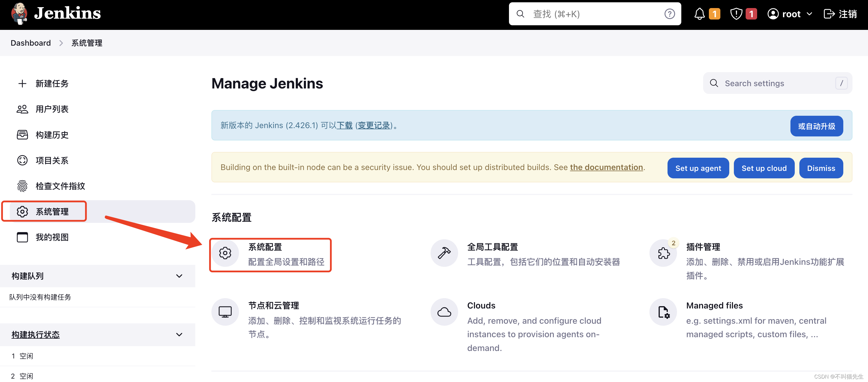Click the Set up agent link
This screenshot has width=868, height=382.
699,168
